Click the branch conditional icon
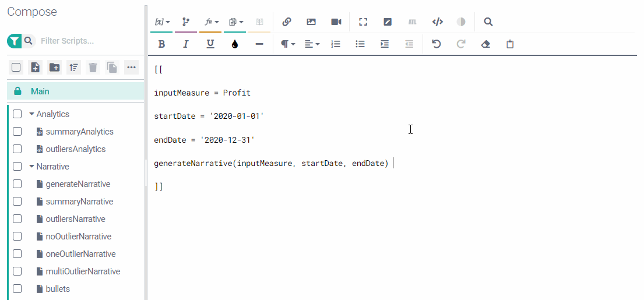Image resolution: width=644 pixels, height=300 pixels. click(x=186, y=22)
